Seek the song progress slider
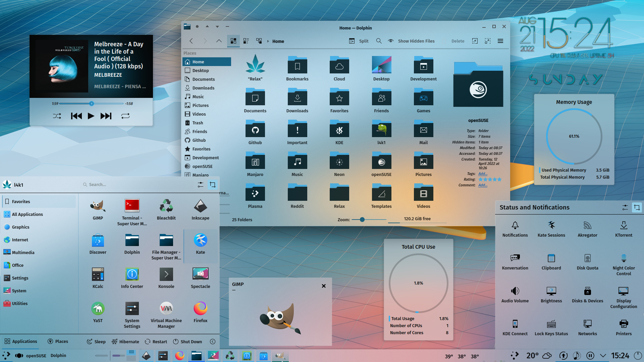 point(91,104)
